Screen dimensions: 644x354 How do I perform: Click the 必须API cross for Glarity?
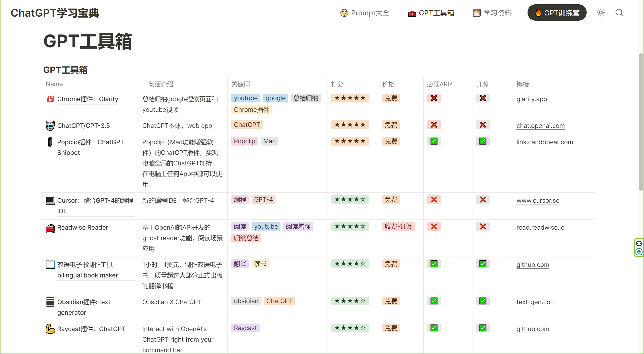[x=434, y=98]
